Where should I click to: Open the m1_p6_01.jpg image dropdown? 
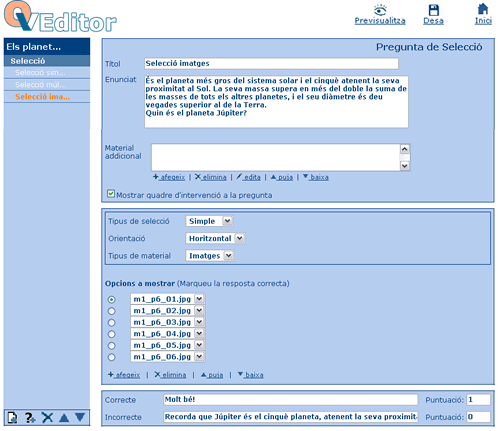coord(168,299)
